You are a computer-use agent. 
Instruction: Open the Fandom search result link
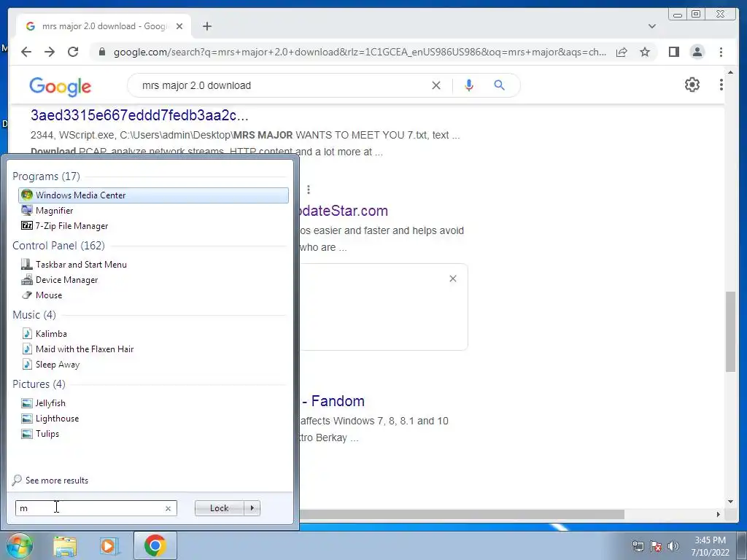click(x=333, y=401)
